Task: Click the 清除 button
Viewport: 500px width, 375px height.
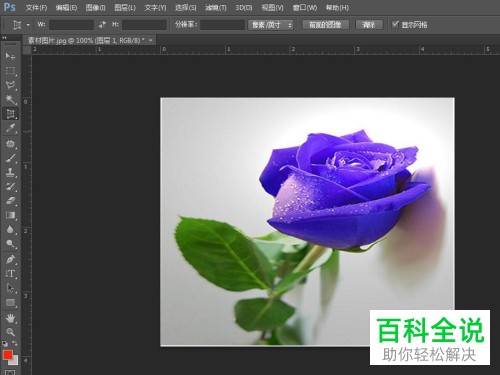Action: tap(369, 25)
